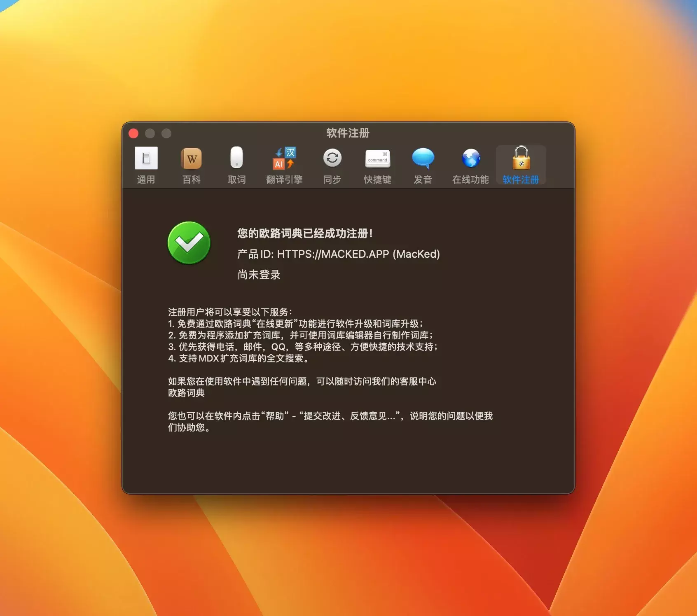The height and width of the screenshot is (616, 697).
Task: Click the heading 您的欧路词典已经成功注册!
Action: point(305,233)
